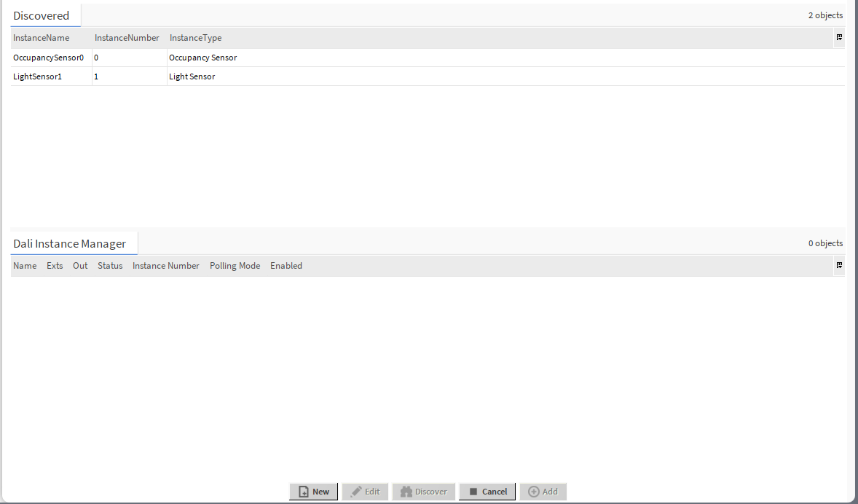Sort by Status column header
This screenshot has height=504, width=858.
[x=110, y=266]
